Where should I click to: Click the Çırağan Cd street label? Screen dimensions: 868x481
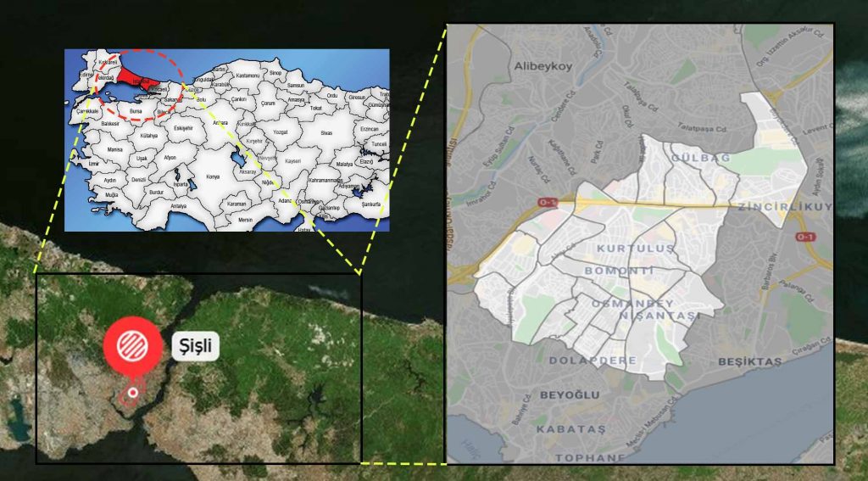(x=814, y=346)
